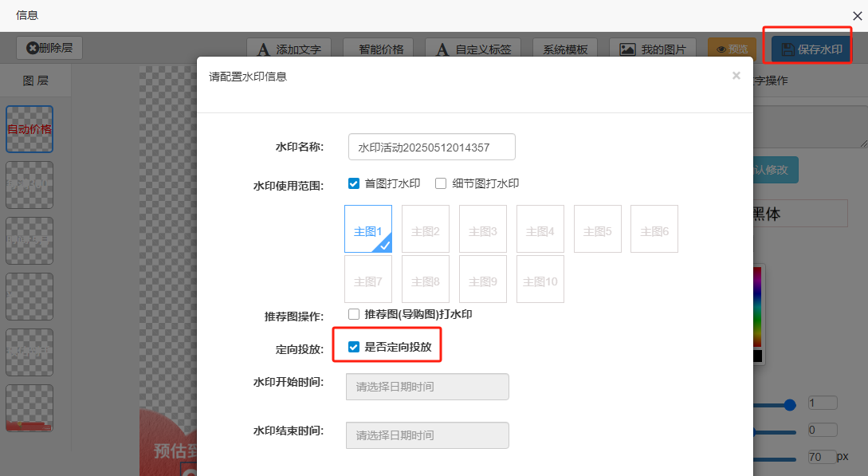Click the 删除层 delete layer button
Image resolution: width=868 pixels, height=476 pixels.
tap(49, 49)
